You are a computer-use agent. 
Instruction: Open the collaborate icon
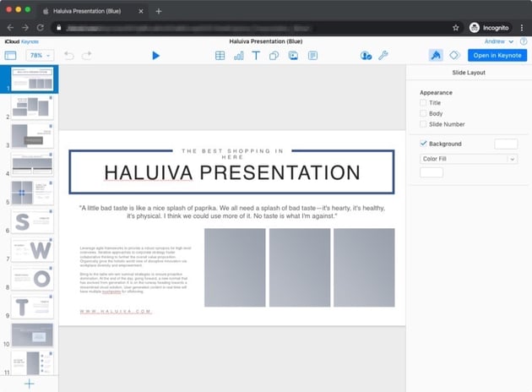366,55
